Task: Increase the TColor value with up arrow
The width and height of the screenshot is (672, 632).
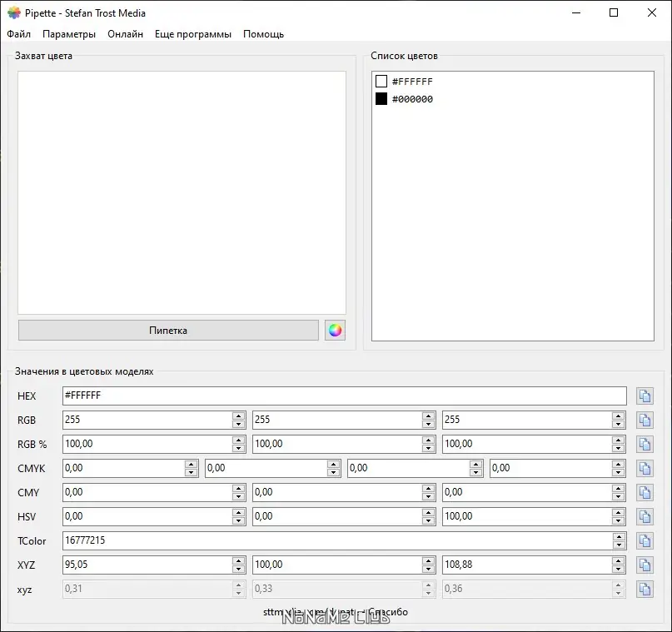Action: 619,537
